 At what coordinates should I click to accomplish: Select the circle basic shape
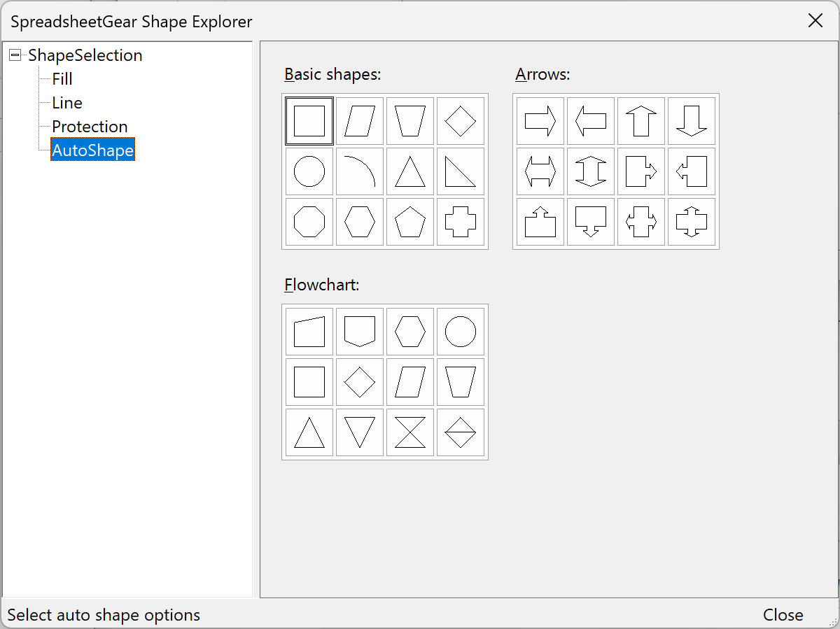309,171
